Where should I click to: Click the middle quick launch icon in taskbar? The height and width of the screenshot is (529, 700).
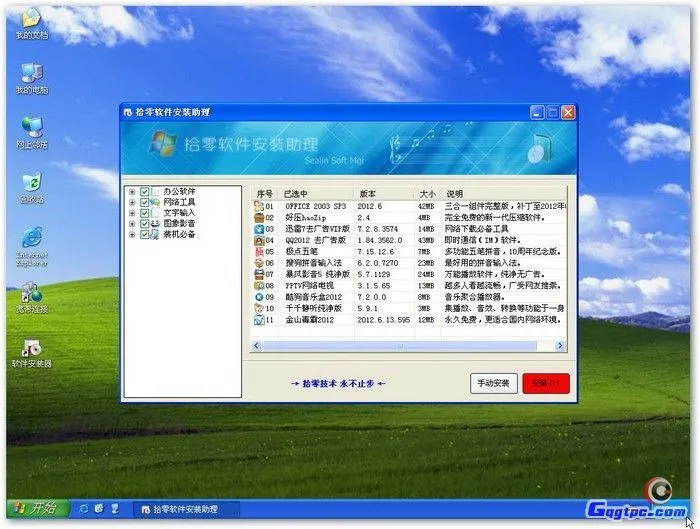coord(99,508)
